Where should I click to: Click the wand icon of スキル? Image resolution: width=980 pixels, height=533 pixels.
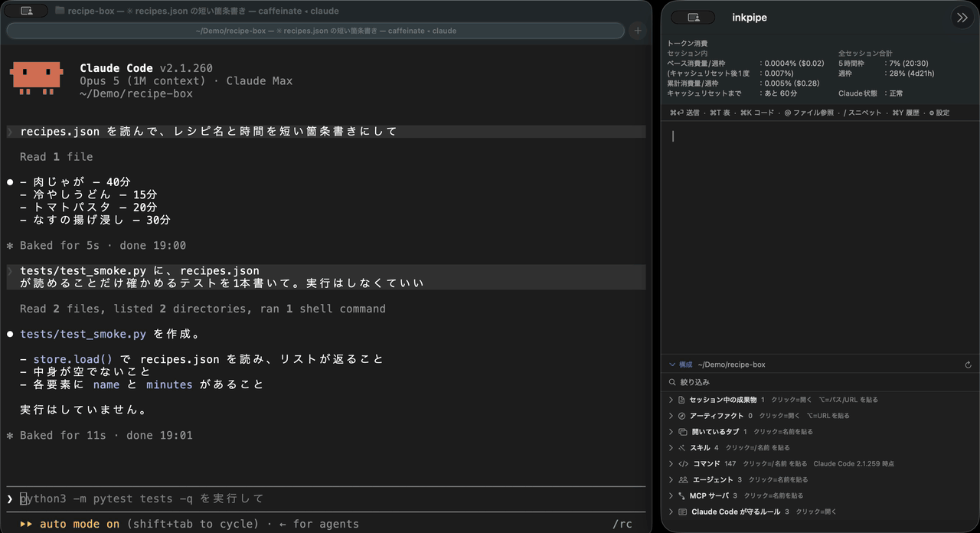click(682, 448)
